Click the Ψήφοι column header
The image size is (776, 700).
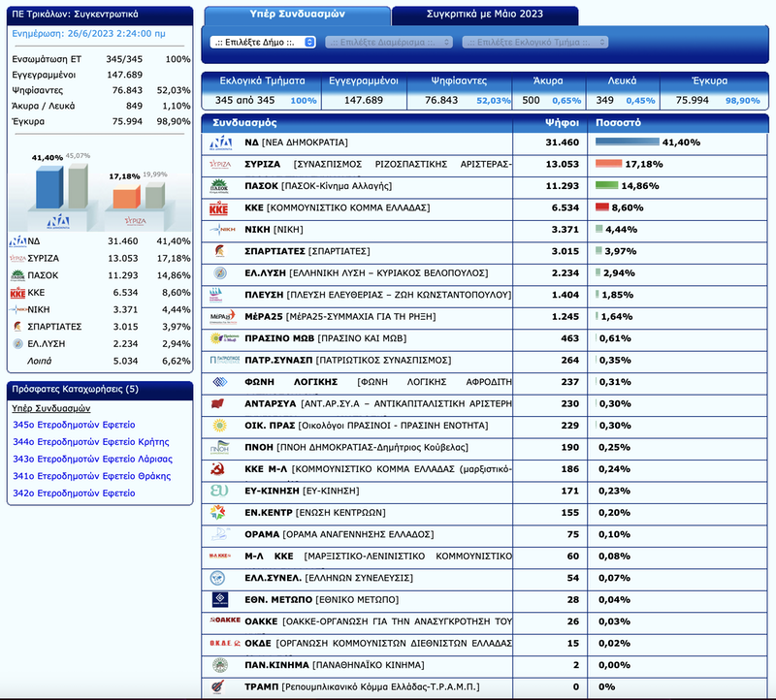click(x=562, y=123)
